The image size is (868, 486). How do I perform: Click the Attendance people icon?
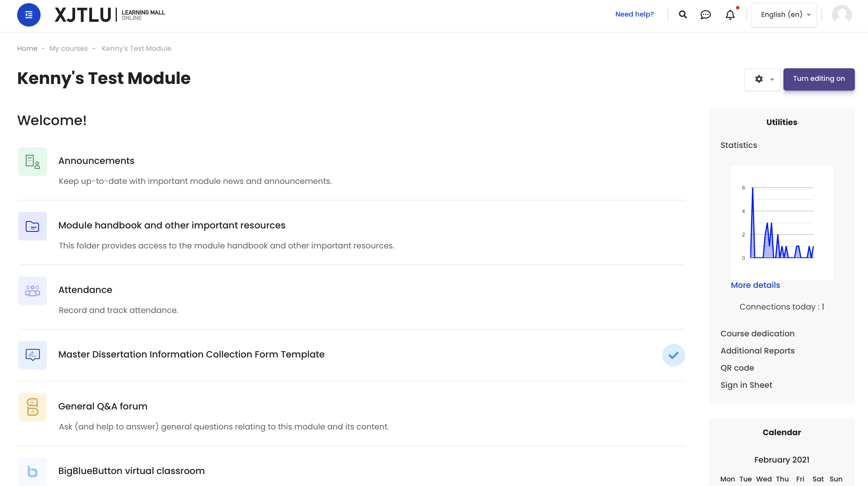tap(32, 291)
